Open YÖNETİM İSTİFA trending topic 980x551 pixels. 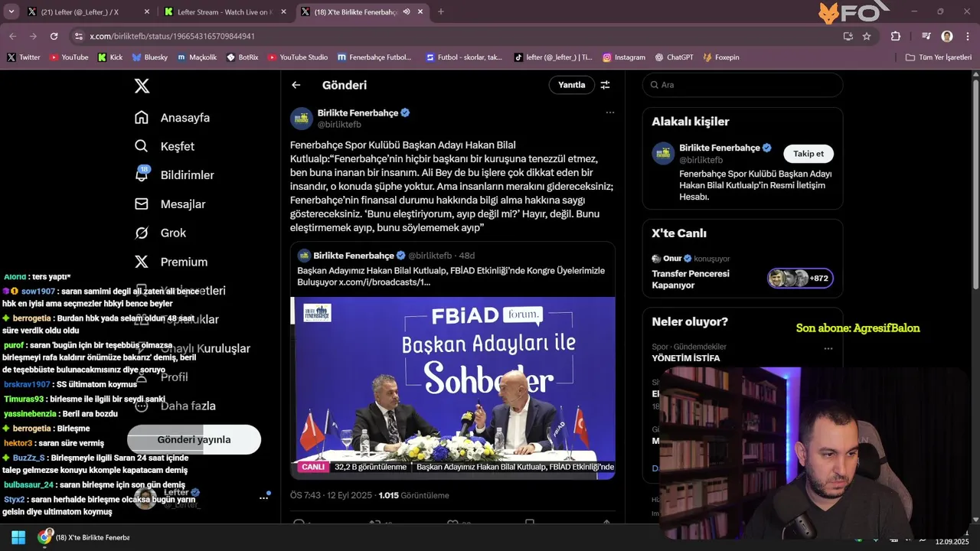(x=686, y=358)
